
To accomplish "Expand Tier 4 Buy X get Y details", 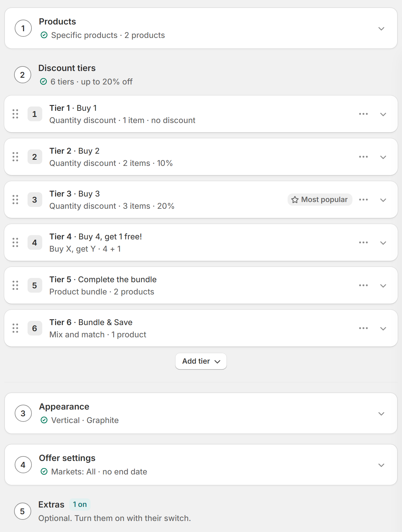I will pyautogui.click(x=383, y=243).
